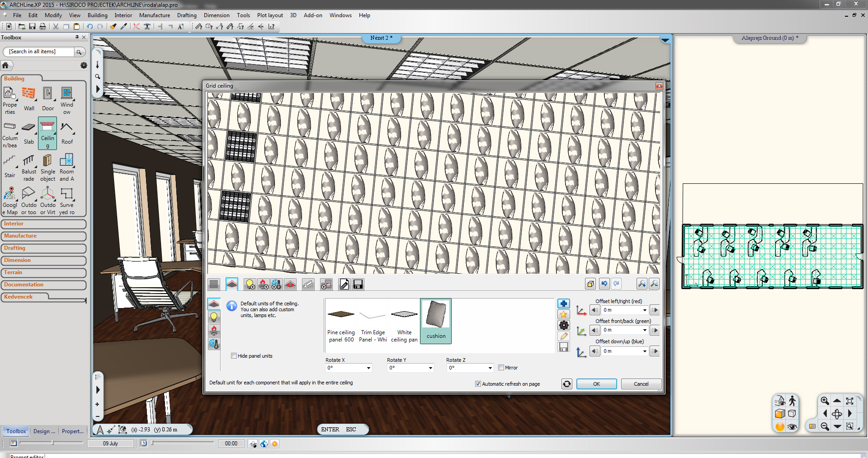Uncheck Automatic refresh on page
This screenshot has height=458, width=868.
point(478,384)
